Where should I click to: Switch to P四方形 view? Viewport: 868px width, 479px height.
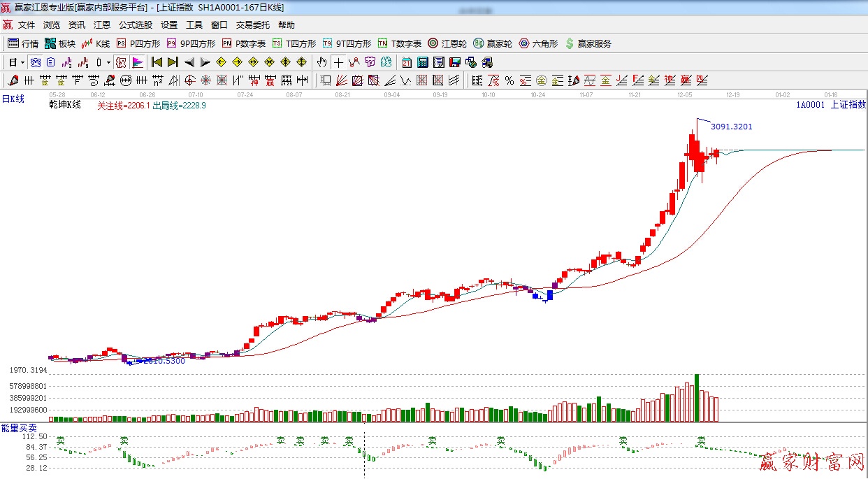pos(138,43)
